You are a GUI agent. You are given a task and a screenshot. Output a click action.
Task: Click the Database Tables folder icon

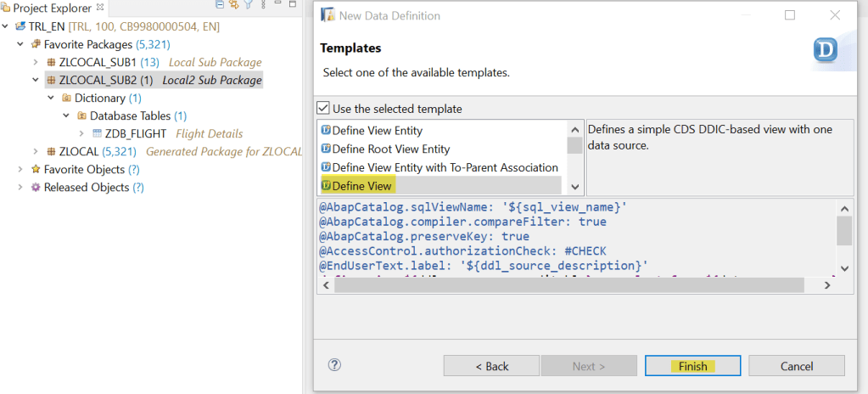81,115
